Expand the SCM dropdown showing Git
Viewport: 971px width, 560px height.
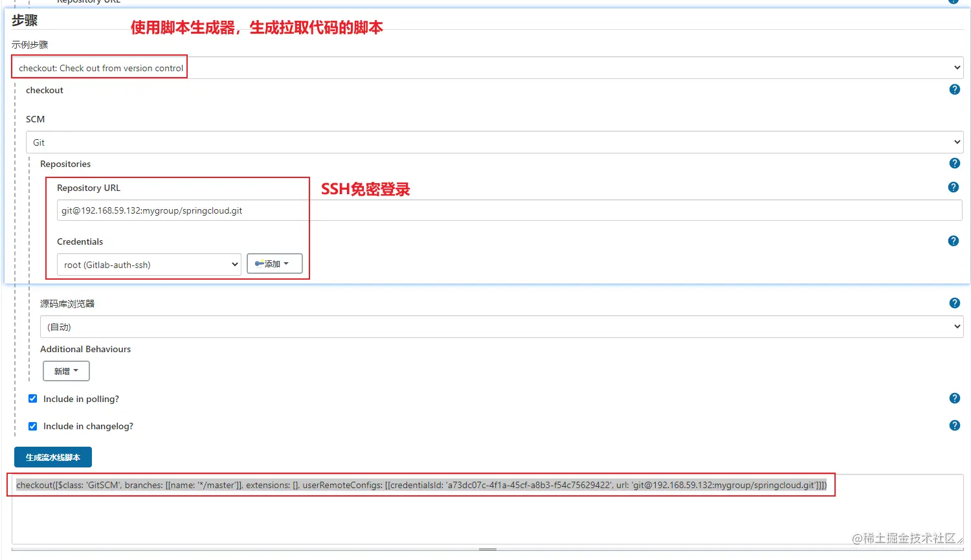tap(495, 142)
